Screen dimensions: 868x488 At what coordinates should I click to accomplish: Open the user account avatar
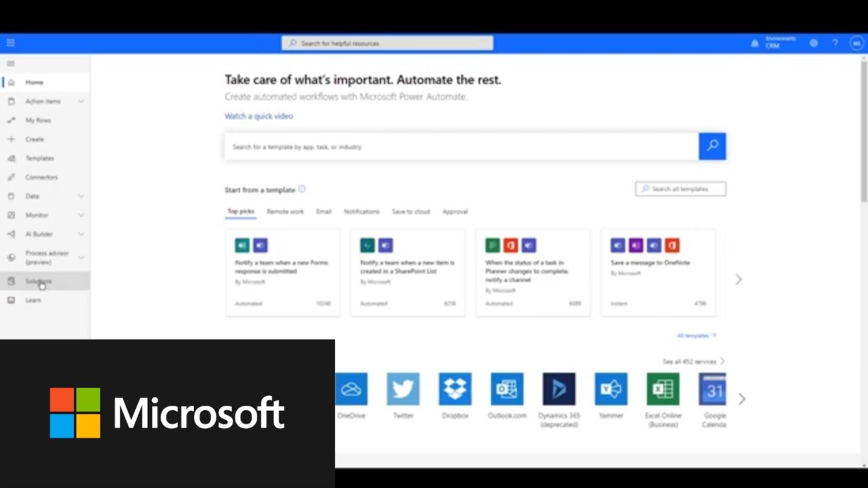coord(856,43)
